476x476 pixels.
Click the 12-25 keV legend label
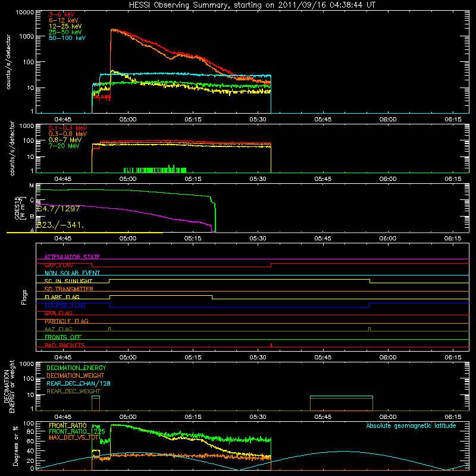[65, 26]
